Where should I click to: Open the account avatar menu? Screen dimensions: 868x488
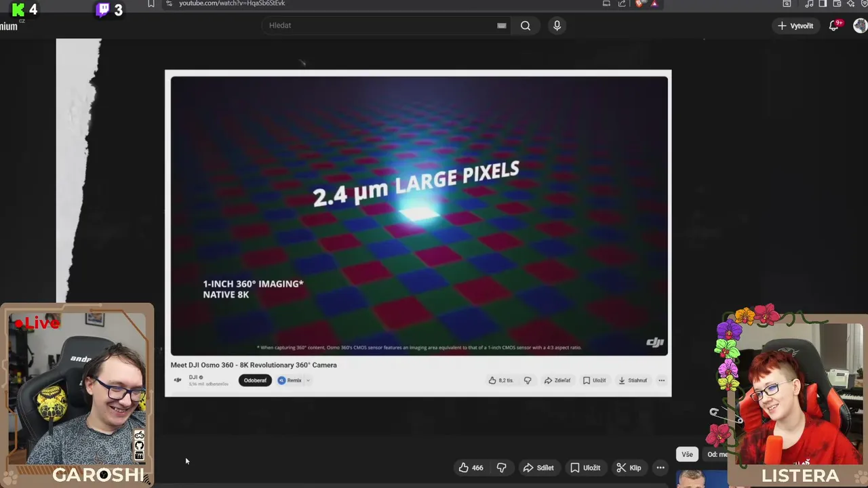click(x=860, y=26)
